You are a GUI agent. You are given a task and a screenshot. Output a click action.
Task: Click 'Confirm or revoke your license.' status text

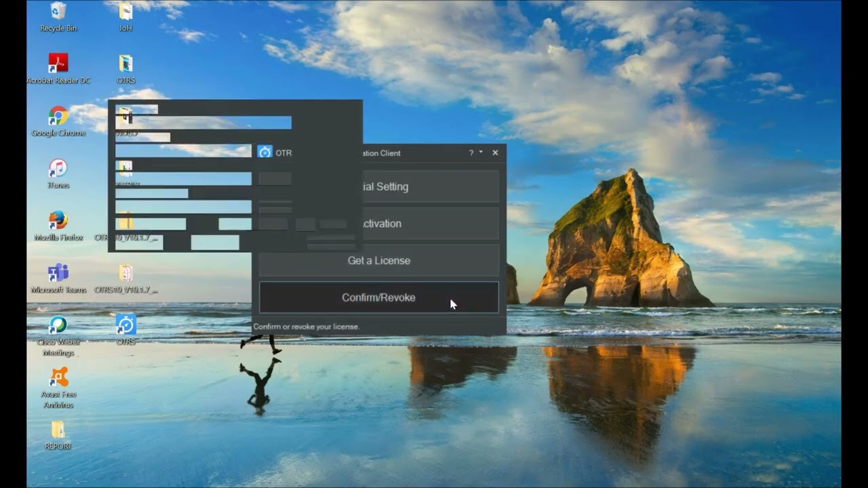pos(307,327)
